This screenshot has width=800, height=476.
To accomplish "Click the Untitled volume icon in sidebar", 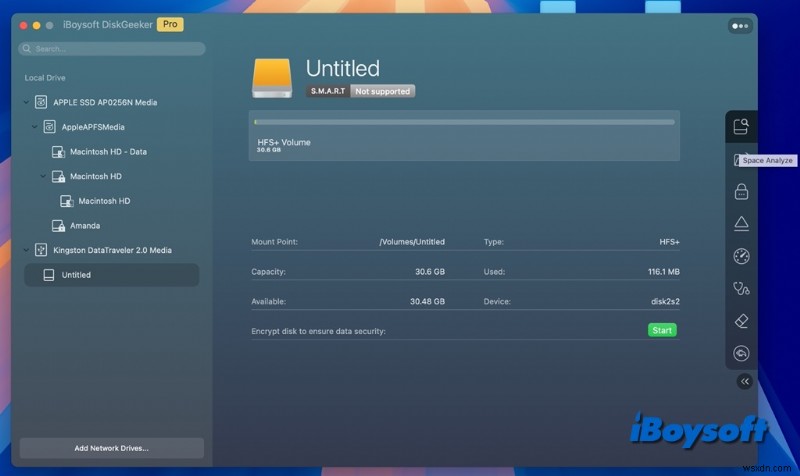I will [x=48, y=275].
